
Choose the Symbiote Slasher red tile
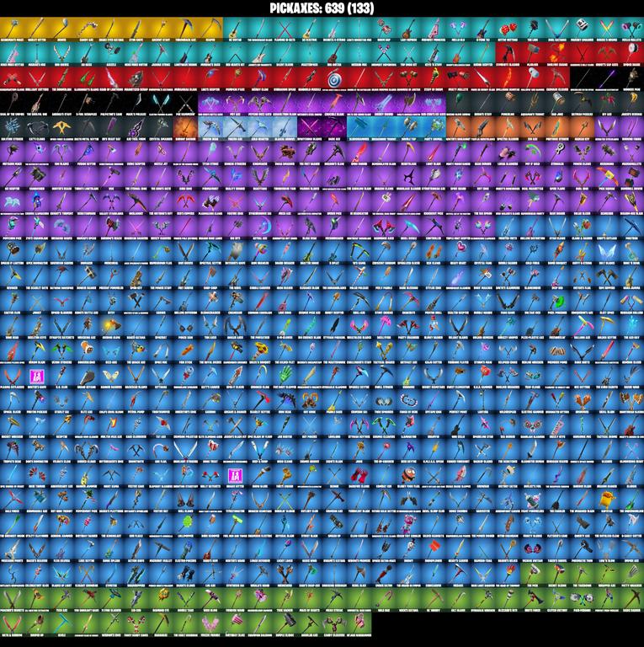point(508,55)
